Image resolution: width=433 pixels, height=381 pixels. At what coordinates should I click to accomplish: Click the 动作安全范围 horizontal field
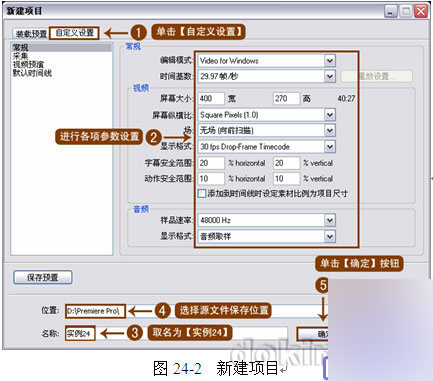[x=211, y=179]
